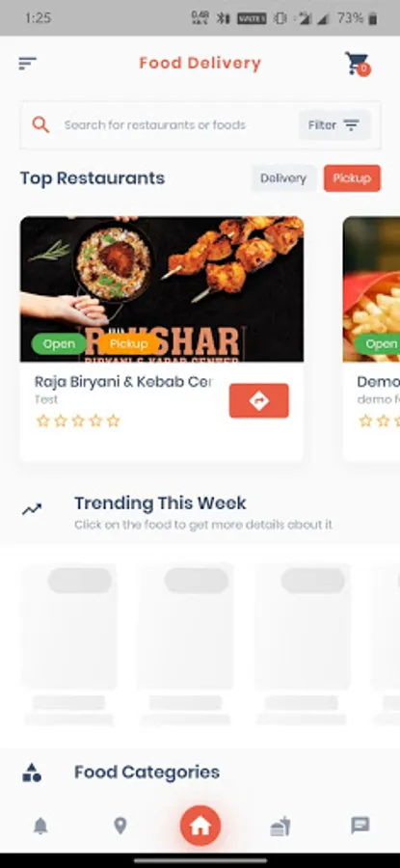
Task: Tap the Food Delivery title
Action: coord(200,63)
